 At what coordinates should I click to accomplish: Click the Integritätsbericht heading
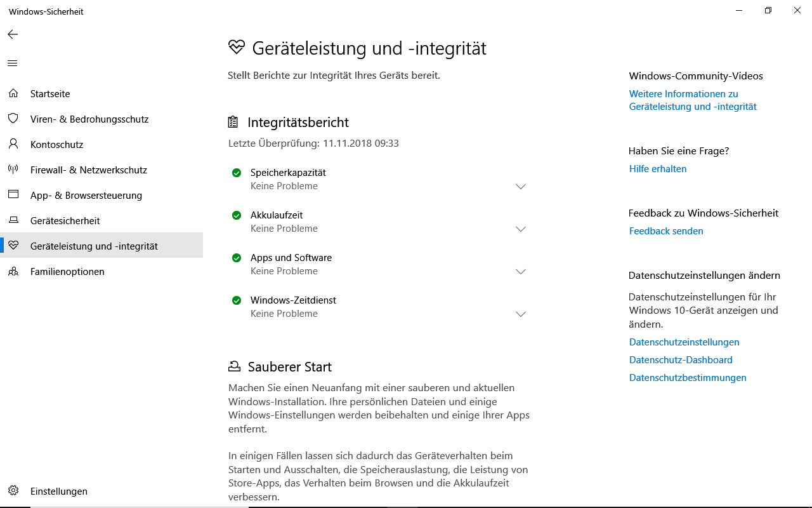(x=298, y=123)
